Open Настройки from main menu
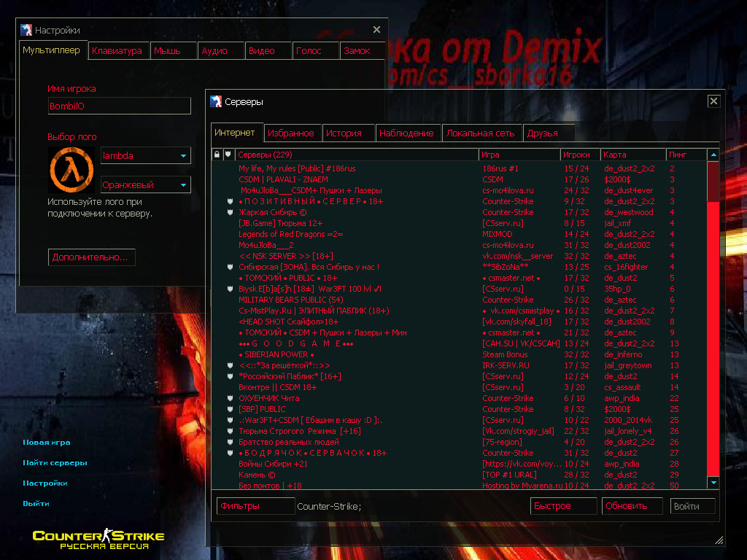This screenshot has width=747, height=560. point(45,483)
